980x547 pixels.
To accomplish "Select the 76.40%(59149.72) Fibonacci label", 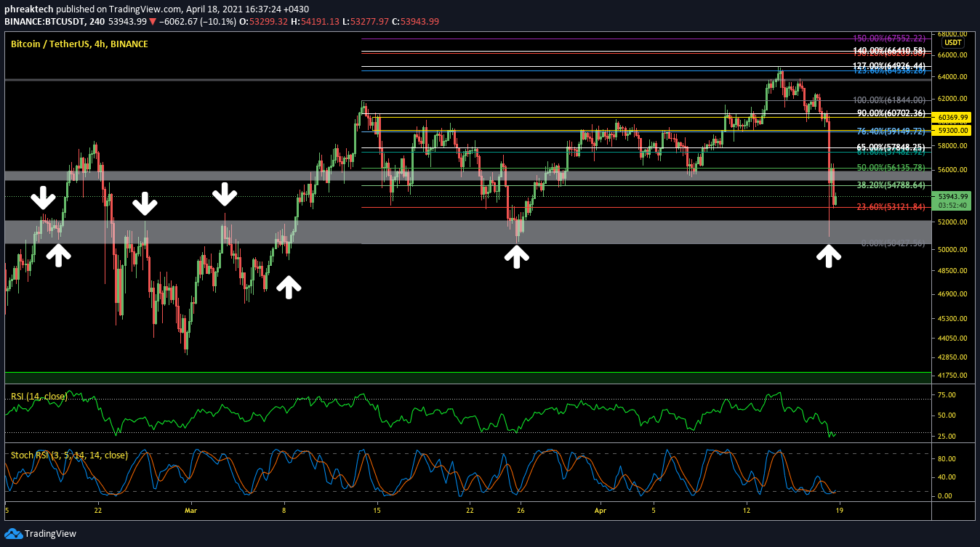I will coord(891,131).
